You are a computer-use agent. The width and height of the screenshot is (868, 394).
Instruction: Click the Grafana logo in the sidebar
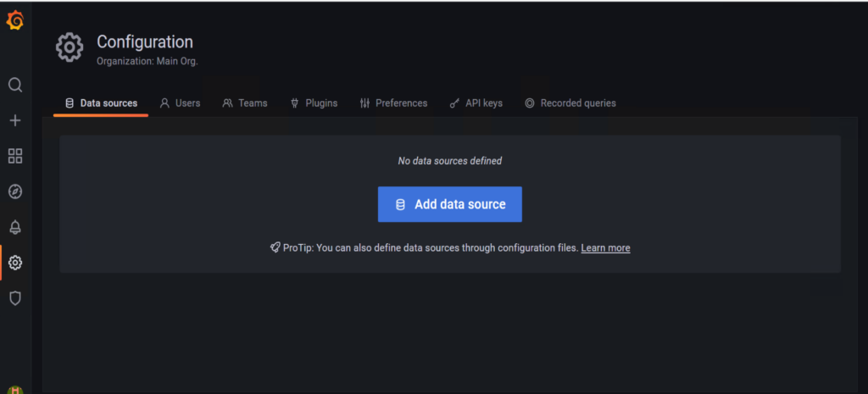click(x=15, y=21)
